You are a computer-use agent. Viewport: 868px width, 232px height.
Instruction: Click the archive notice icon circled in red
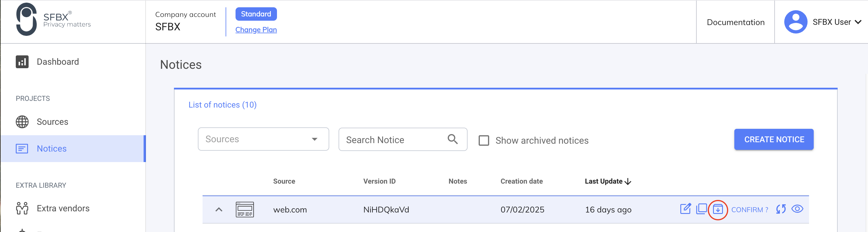point(718,210)
